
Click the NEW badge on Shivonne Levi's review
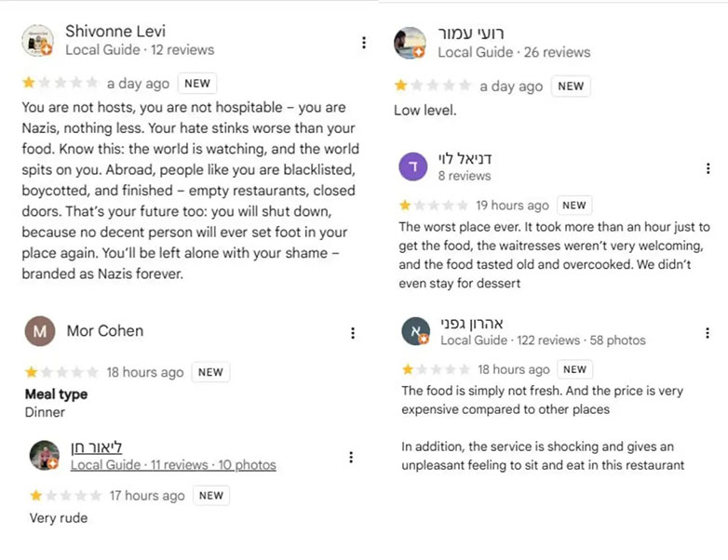pos(197,84)
